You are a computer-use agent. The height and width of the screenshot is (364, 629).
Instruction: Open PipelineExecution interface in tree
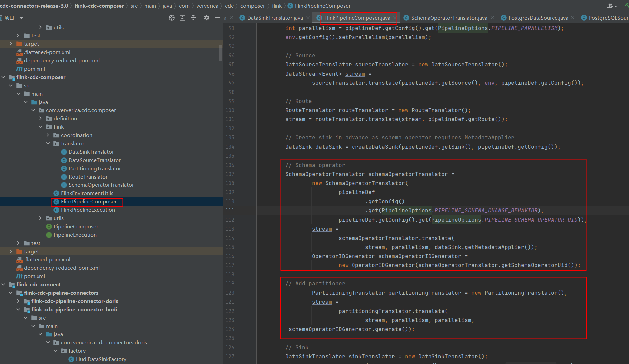tap(75, 235)
